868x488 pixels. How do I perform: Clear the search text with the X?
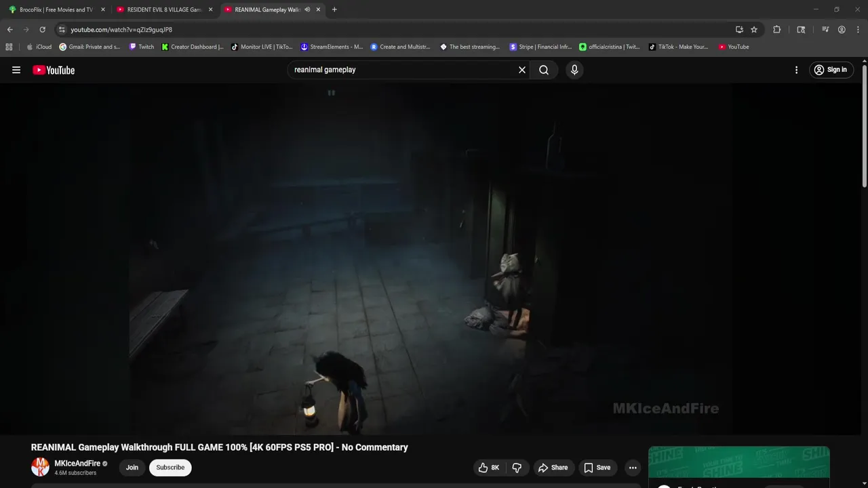click(x=522, y=70)
